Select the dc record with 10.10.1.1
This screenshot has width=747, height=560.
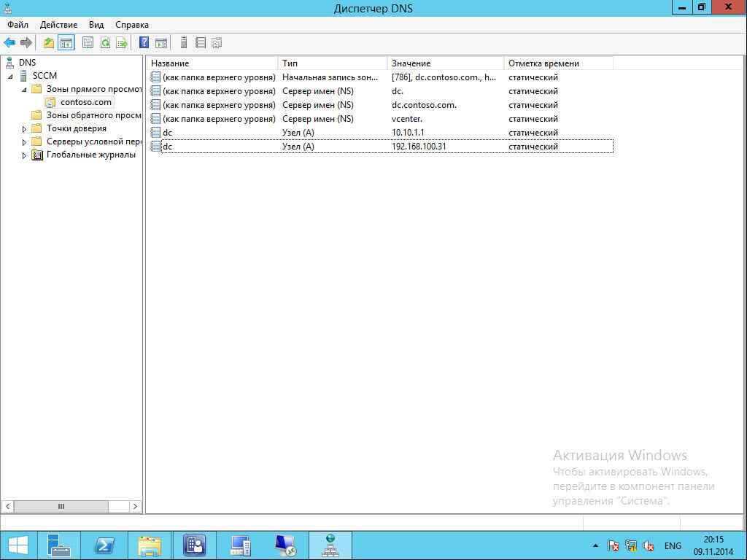tap(168, 133)
